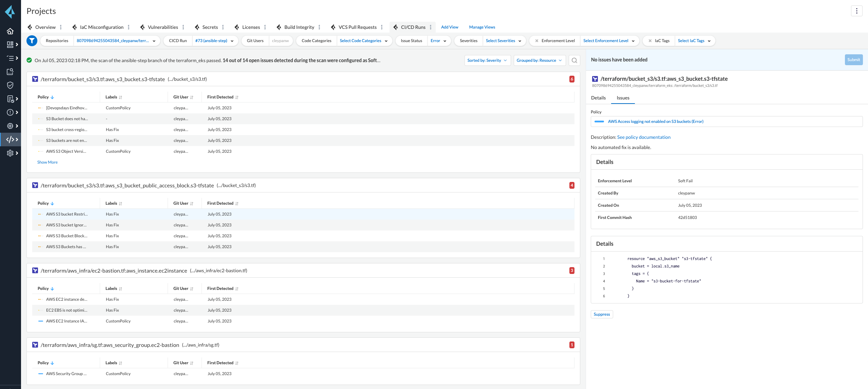868x389 pixels.
Task: Open the kebab menu next to Vulnerabilities tab
Action: tap(183, 27)
